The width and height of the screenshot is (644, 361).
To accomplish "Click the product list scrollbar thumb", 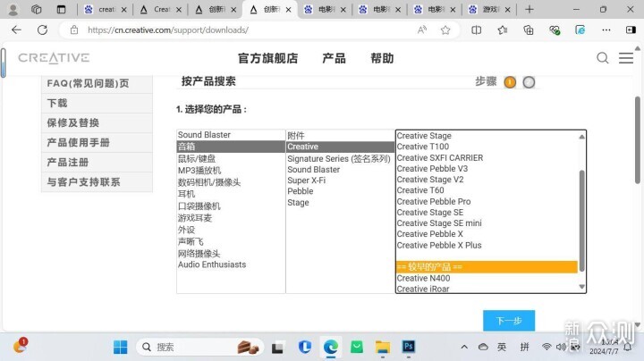I will pos(581,221).
